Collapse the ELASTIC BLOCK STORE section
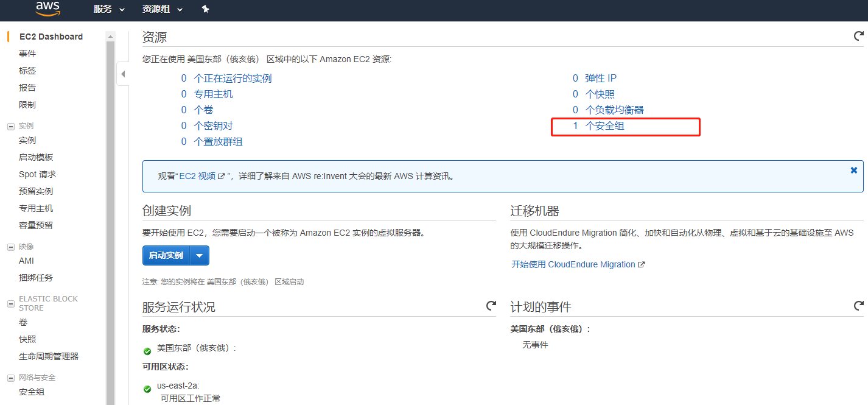Image resolution: width=868 pixels, height=405 pixels. (x=10, y=303)
